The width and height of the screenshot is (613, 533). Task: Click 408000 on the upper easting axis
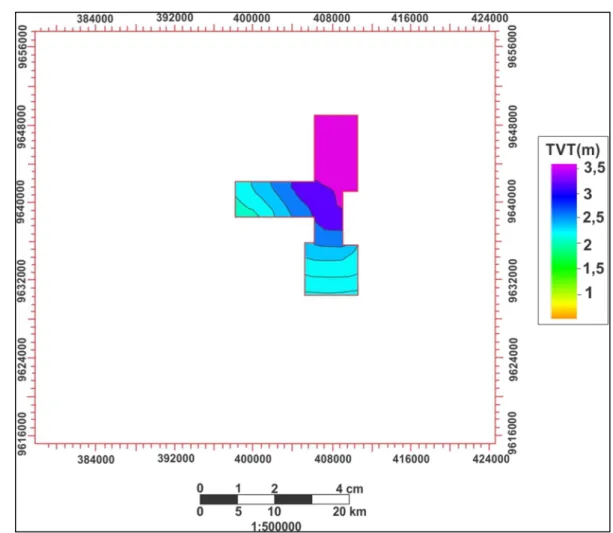click(x=332, y=18)
